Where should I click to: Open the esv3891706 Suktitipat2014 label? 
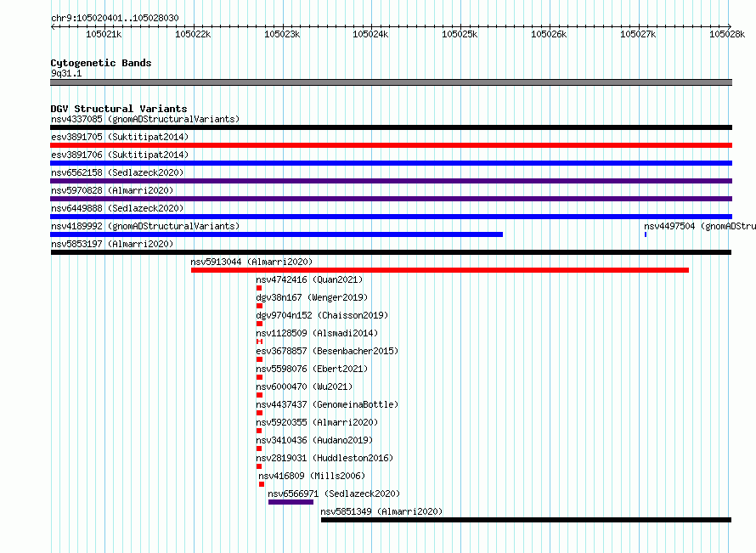[x=120, y=155]
